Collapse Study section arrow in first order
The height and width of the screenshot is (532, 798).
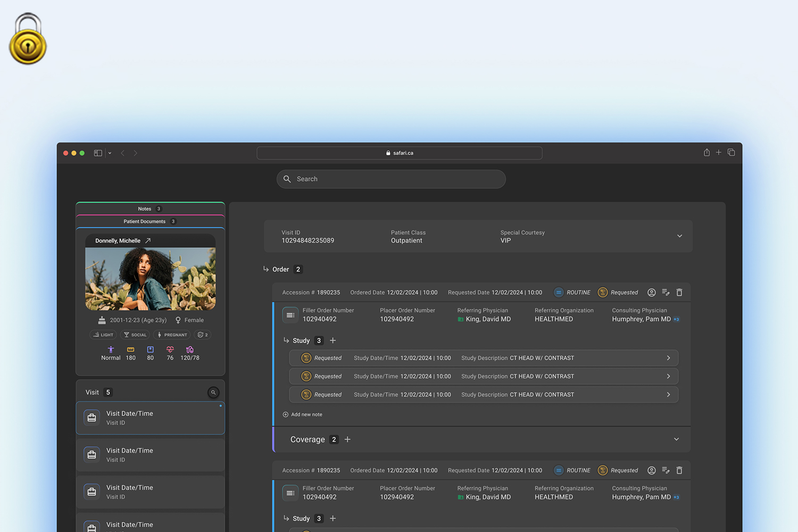click(x=286, y=340)
